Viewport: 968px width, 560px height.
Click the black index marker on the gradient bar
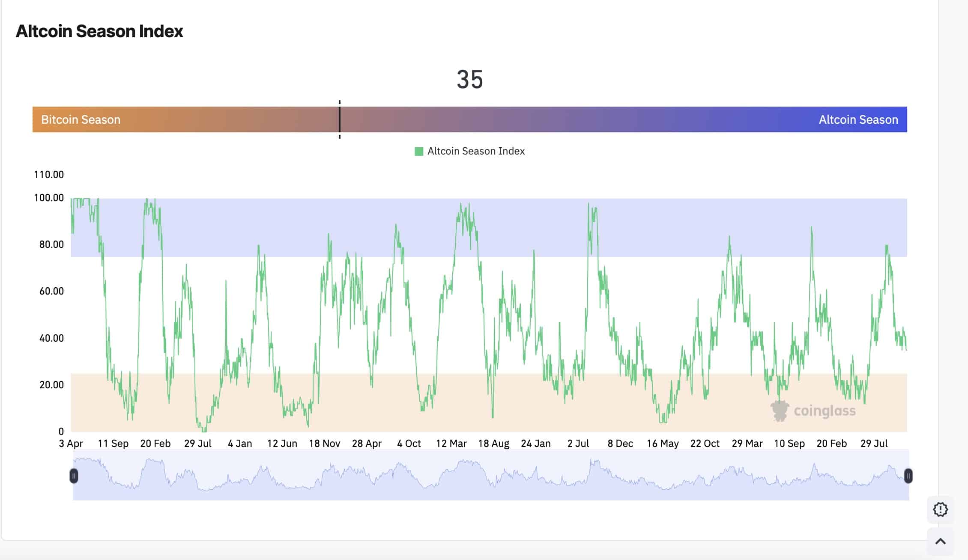(x=340, y=119)
